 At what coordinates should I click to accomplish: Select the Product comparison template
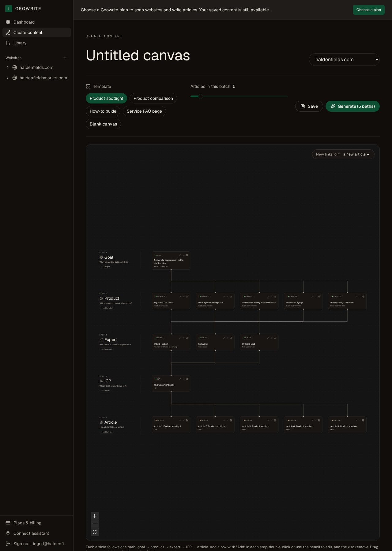click(153, 98)
